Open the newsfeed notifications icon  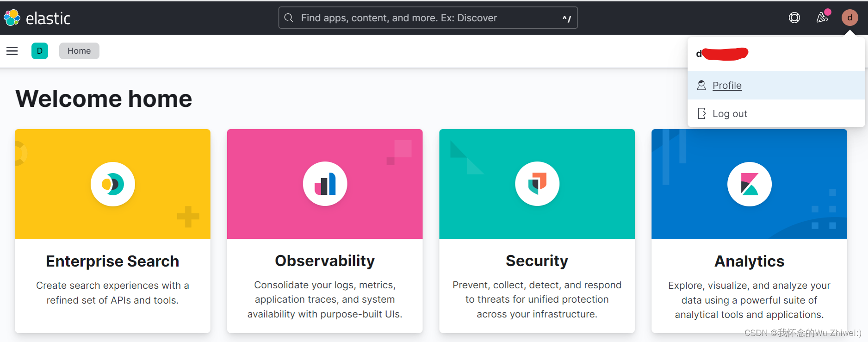click(822, 18)
